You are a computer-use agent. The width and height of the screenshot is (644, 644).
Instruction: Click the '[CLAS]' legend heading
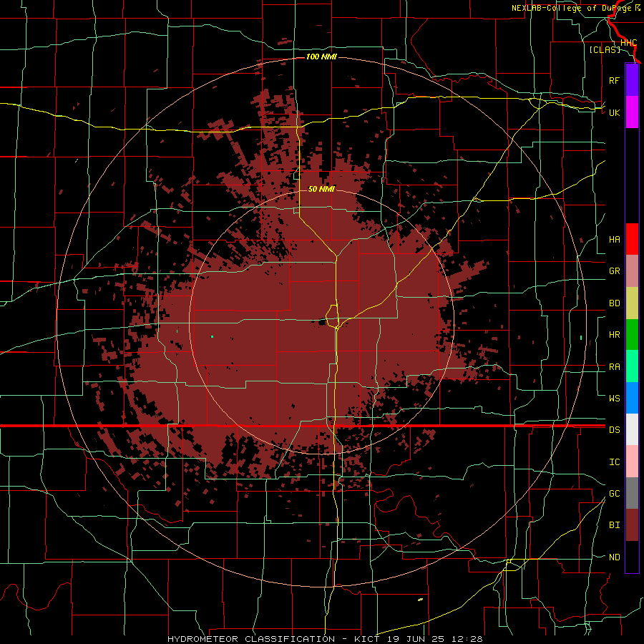point(605,49)
